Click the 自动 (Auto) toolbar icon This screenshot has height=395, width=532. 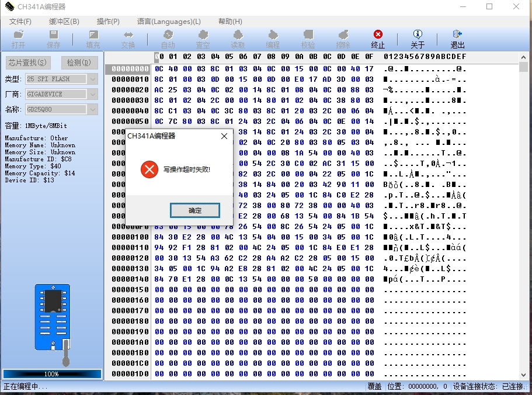pos(168,39)
